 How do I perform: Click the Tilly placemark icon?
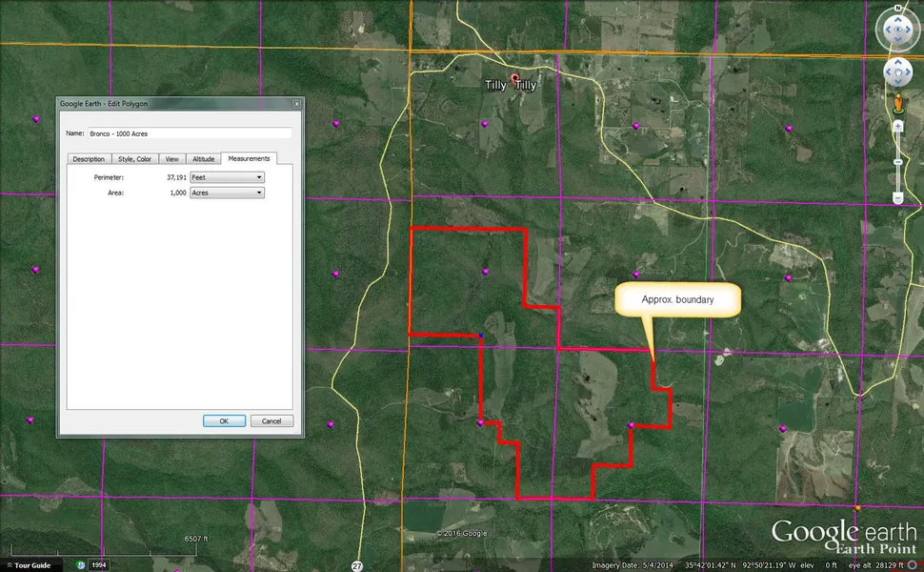coord(515,78)
